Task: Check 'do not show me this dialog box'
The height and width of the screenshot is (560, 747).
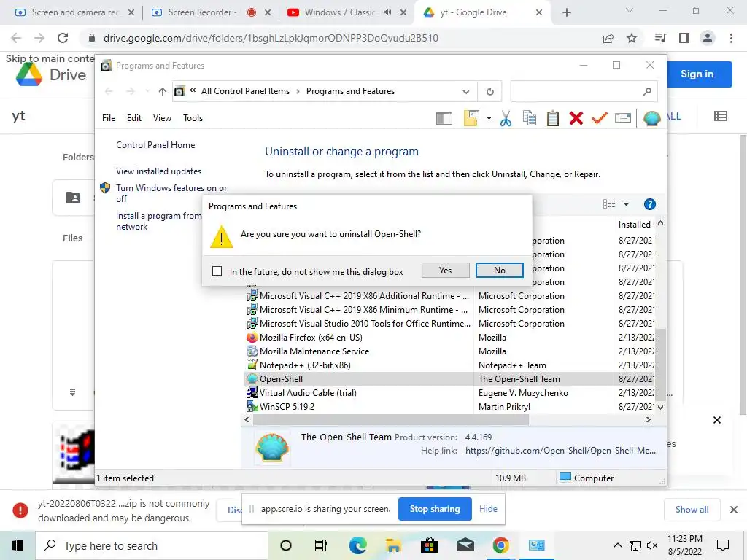Action: pyautogui.click(x=217, y=271)
